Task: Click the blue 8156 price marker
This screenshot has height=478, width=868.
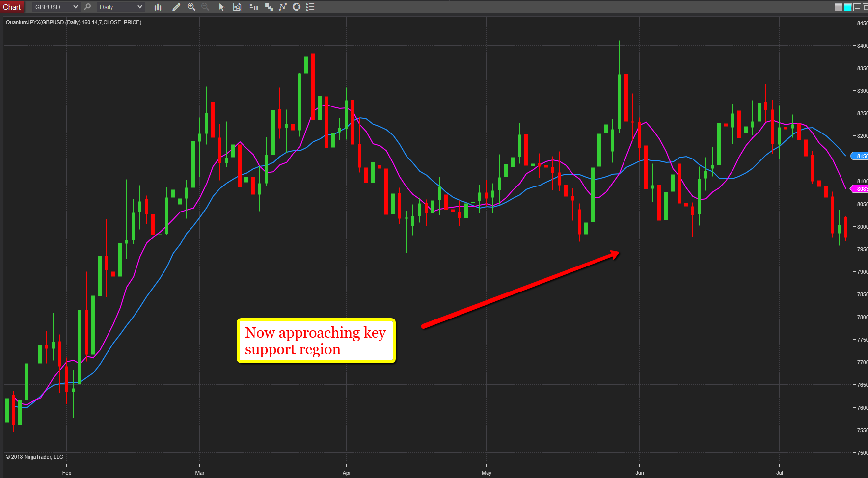Action: tap(860, 156)
